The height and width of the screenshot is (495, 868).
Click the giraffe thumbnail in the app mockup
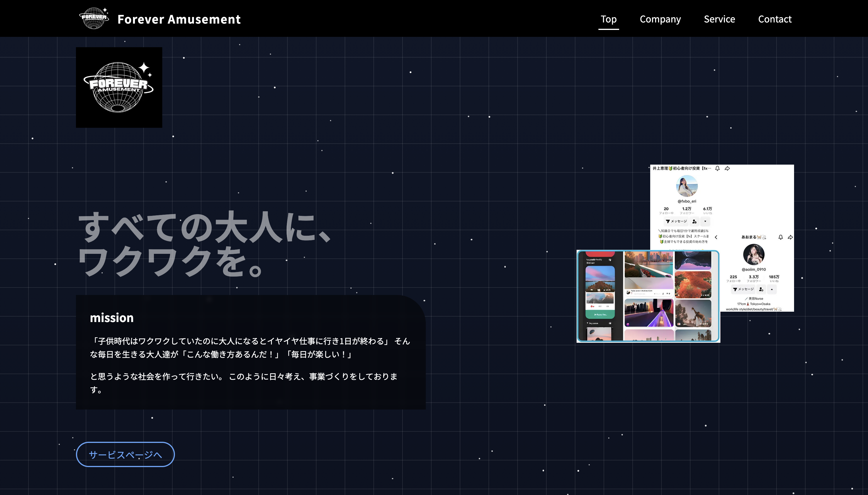pos(693,313)
